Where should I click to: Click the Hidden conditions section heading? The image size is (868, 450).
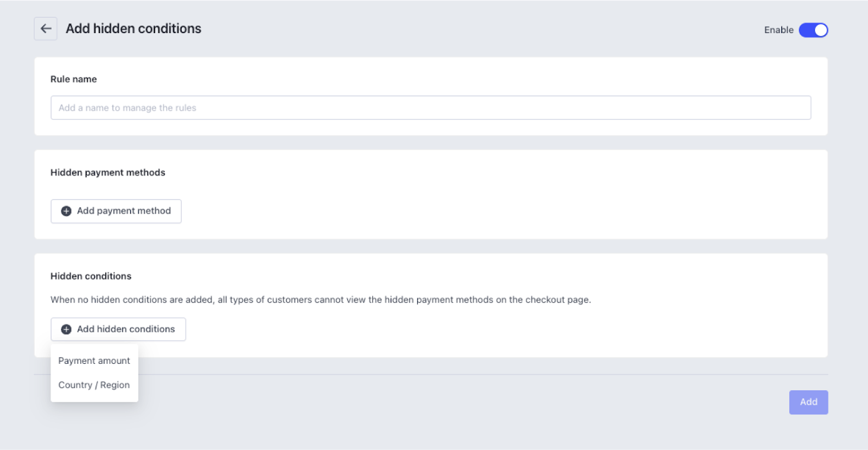coord(91,276)
